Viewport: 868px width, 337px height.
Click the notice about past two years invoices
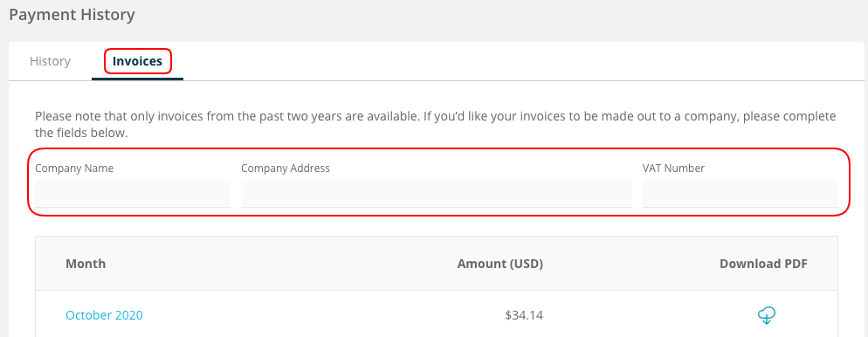coord(435,125)
